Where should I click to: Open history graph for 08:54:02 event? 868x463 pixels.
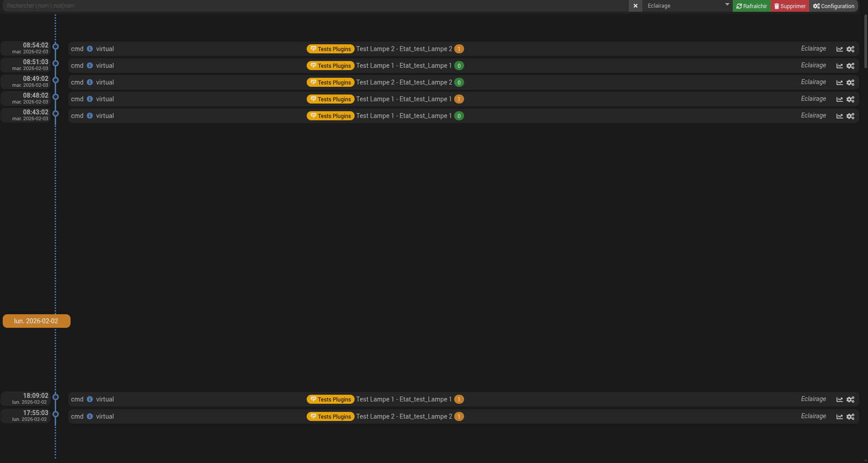coord(840,49)
